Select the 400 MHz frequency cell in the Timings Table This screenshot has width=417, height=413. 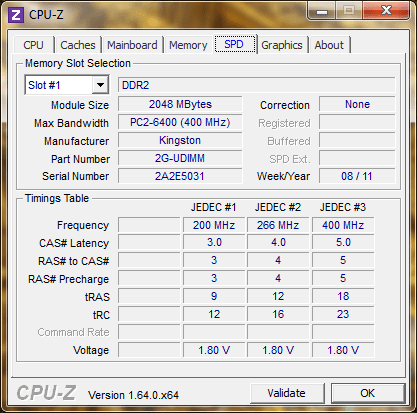343,225
